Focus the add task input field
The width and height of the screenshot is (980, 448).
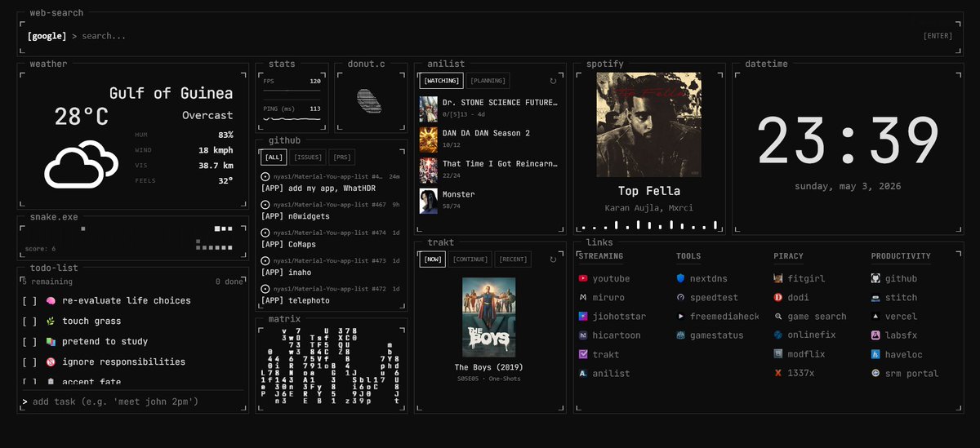(x=137, y=401)
